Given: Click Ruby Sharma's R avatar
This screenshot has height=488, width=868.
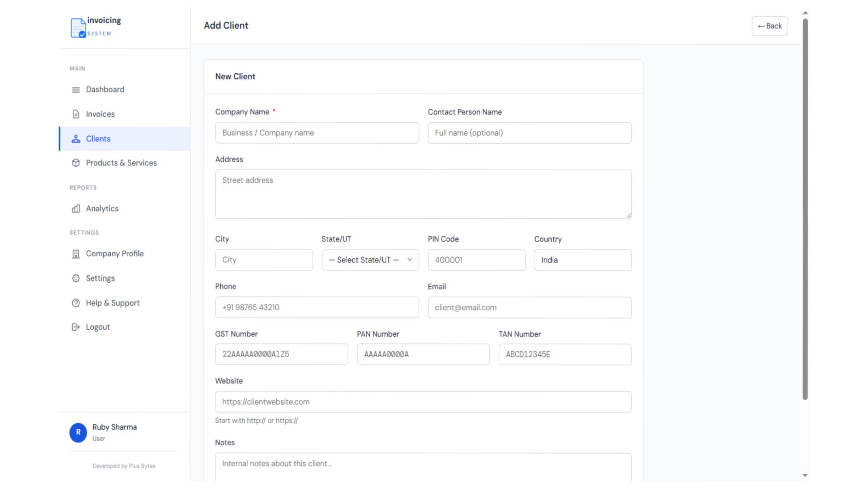Looking at the screenshot, I should pos(78,432).
